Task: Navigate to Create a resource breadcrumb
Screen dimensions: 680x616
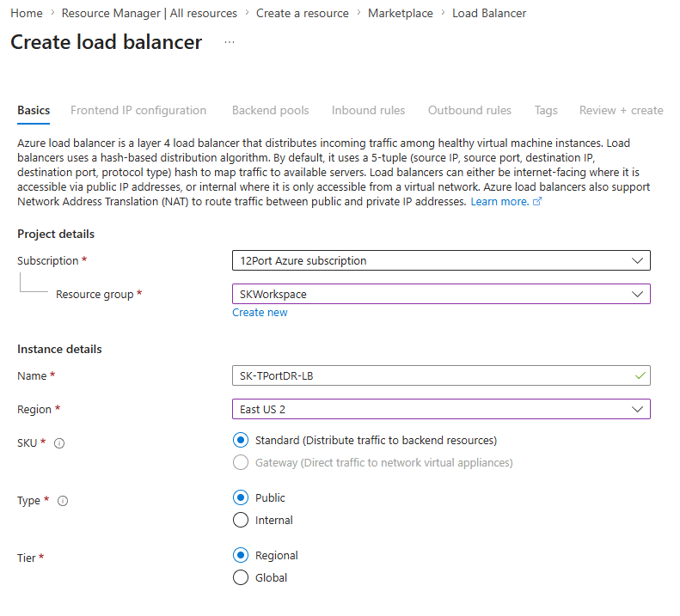Action: [x=303, y=14]
